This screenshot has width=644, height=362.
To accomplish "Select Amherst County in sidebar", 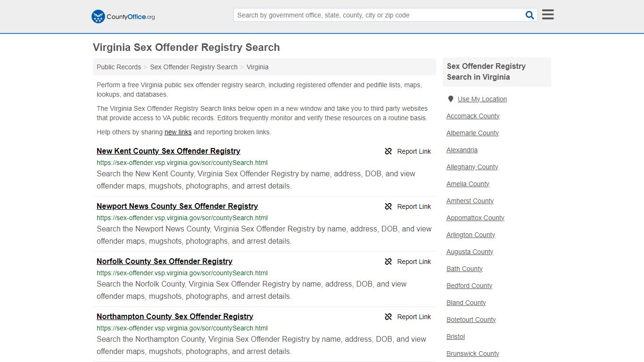I will tap(470, 201).
